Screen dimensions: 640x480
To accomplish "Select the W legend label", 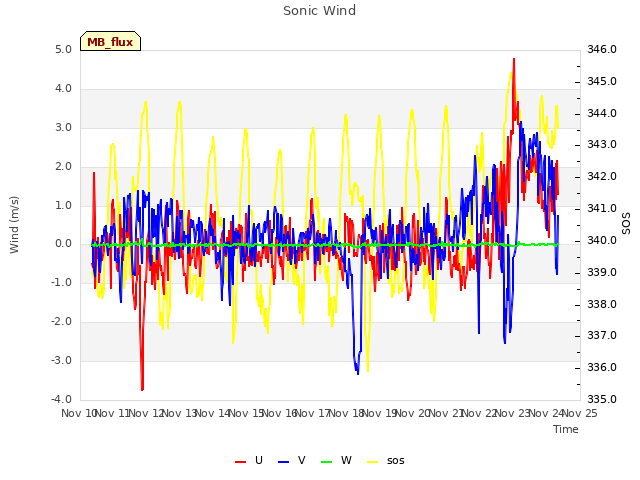I will click(x=346, y=460).
